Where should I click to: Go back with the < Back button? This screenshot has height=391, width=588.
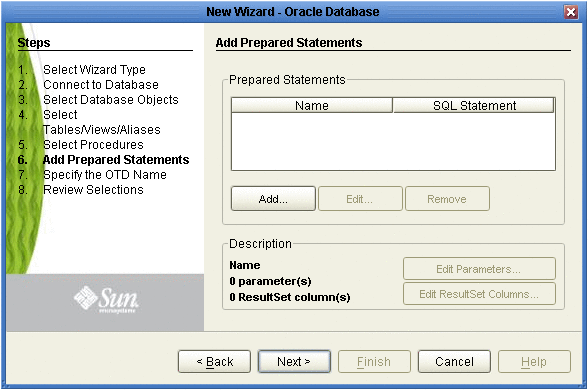[214, 361]
